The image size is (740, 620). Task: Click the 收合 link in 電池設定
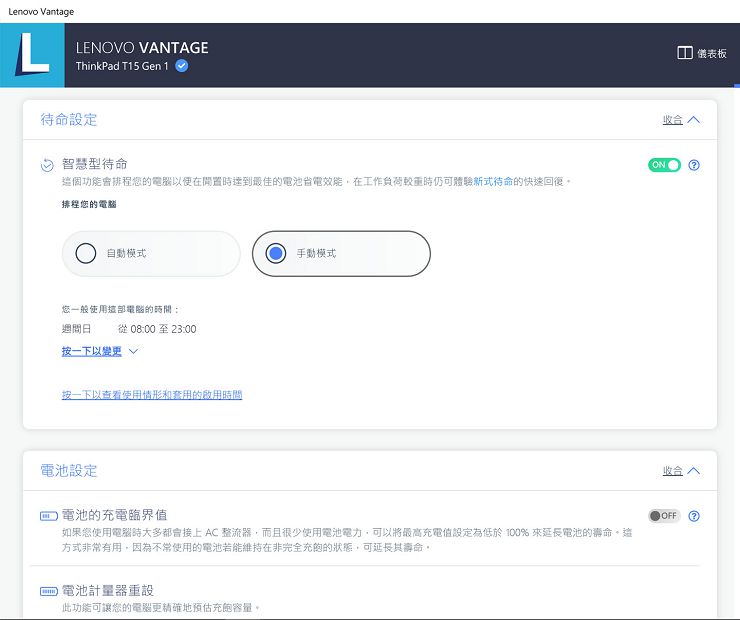(x=673, y=470)
